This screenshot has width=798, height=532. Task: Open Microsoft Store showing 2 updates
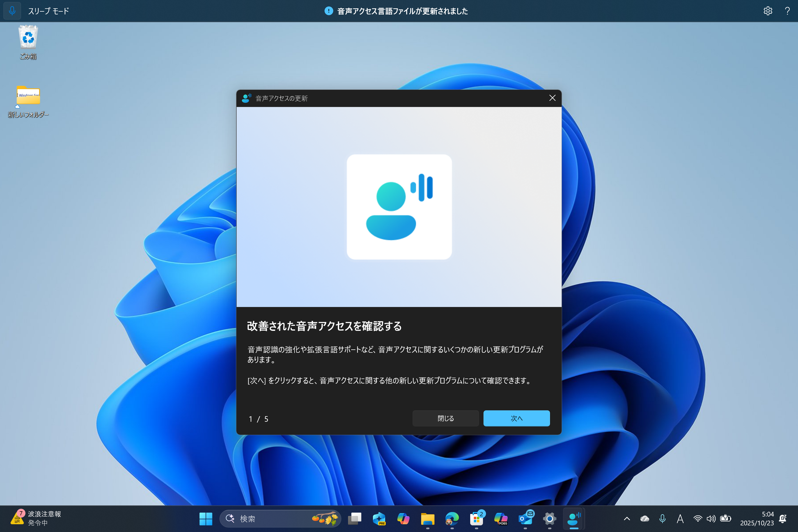pos(477,519)
